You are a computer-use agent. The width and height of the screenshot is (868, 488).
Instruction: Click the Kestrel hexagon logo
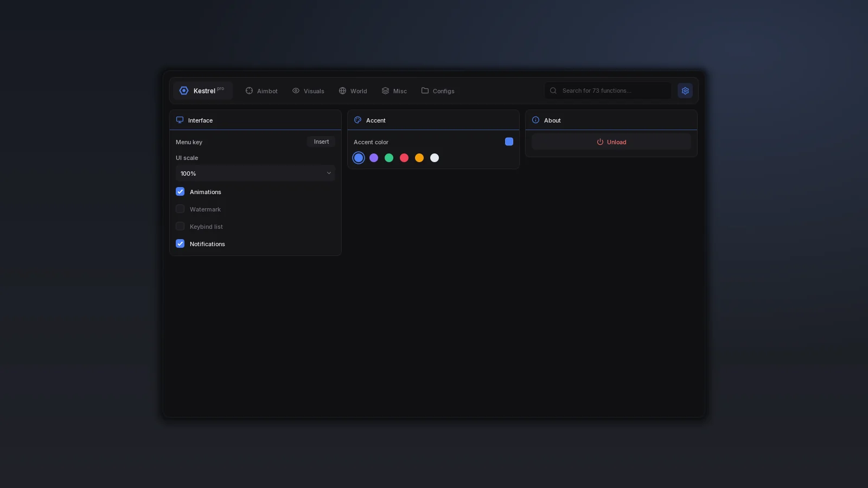184,91
